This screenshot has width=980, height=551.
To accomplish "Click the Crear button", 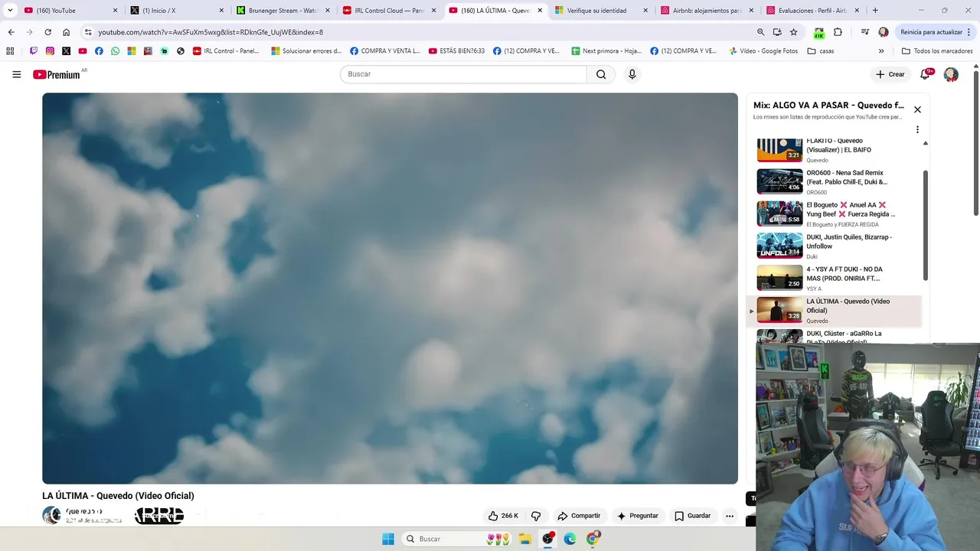I will point(890,74).
